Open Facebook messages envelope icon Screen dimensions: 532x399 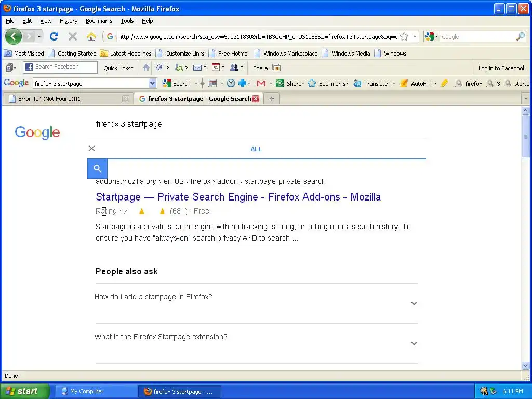197,68
